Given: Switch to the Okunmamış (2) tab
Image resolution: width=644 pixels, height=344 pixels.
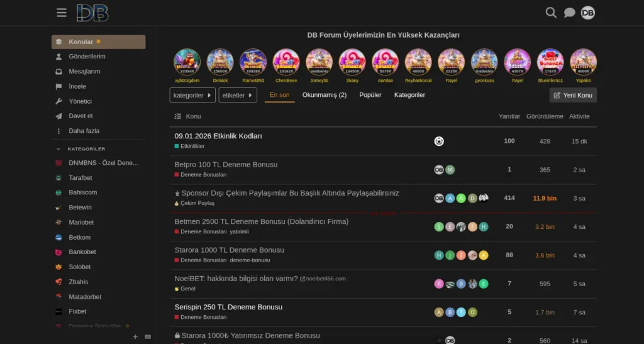Looking at the screenshot, I should click(x=325, y=95).
